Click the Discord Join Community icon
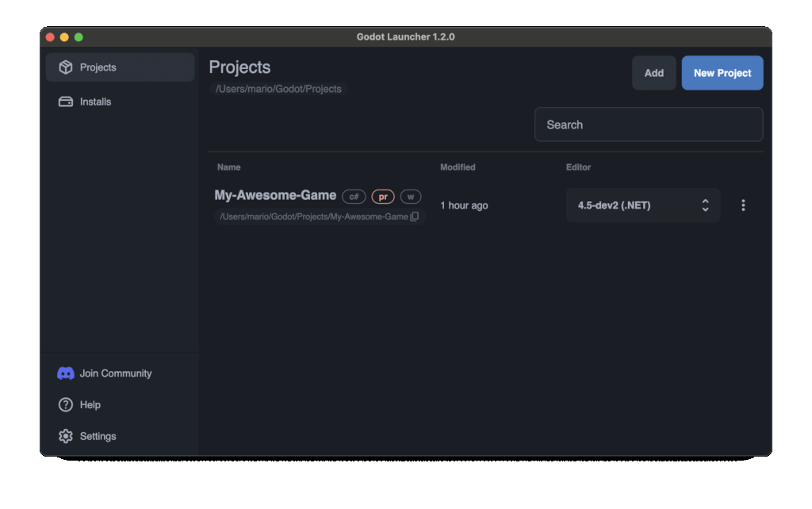The image size is (812, 509). 66,373
